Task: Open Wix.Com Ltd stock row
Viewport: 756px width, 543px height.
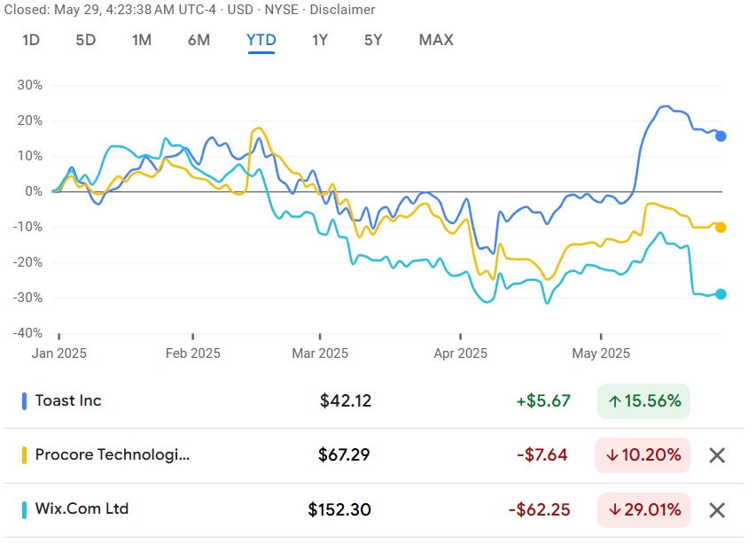Action: click(x=374, y=510)
